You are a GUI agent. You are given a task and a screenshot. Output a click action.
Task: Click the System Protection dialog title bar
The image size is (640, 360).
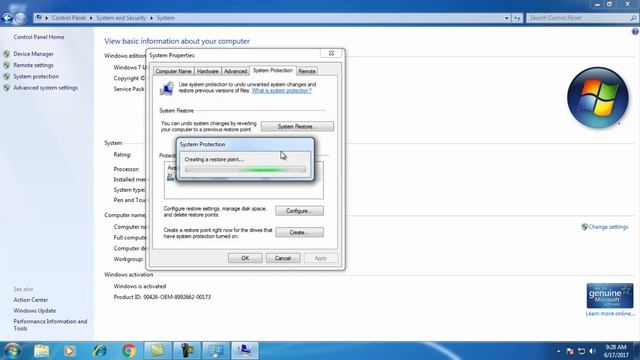coord(245,144)
